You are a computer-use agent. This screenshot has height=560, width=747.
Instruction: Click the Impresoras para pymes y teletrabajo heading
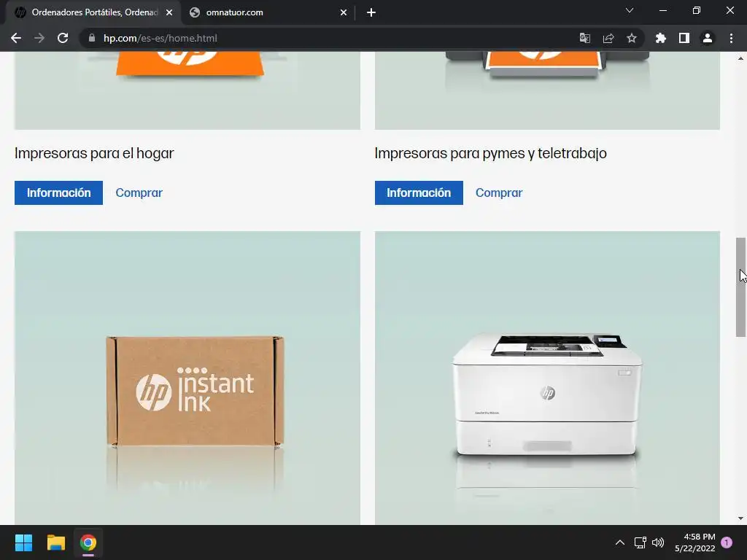tap(491, 153)
